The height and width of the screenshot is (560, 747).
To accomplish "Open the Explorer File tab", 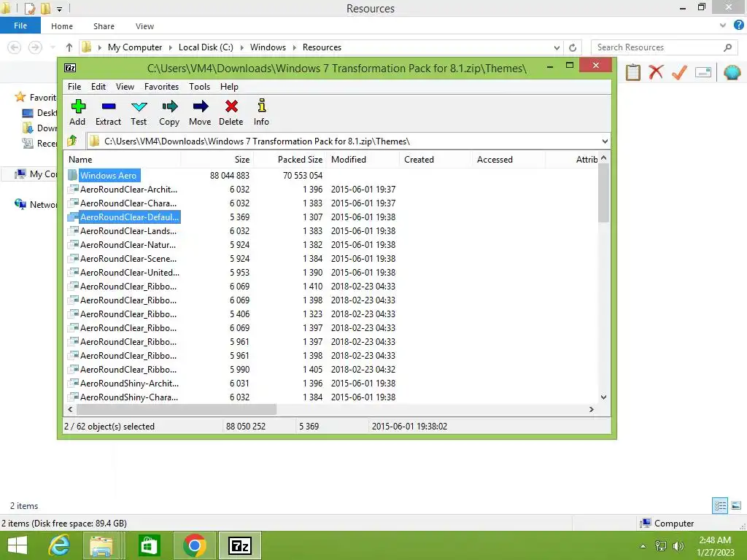I will coord(20,26).
